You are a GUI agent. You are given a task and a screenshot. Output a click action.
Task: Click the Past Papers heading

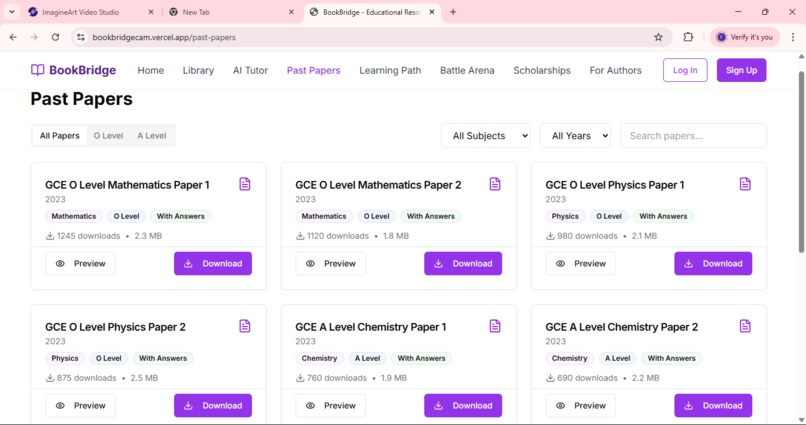pos(81,99)
